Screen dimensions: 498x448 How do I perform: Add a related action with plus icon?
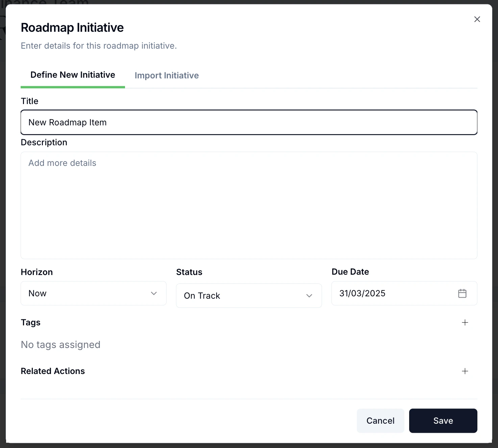465,371
